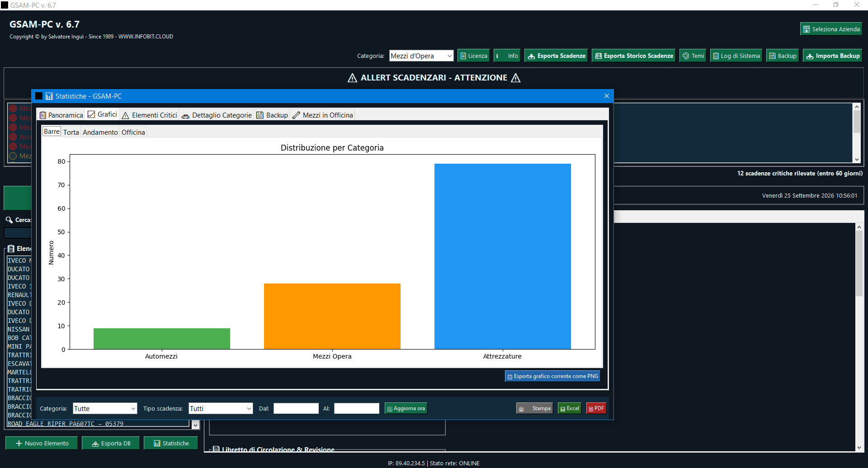Click the Statistiche button at the bottom
Image resolution: width=868 pixels, height=468 pixels.
pyautogui.click(x=171, y=443)
